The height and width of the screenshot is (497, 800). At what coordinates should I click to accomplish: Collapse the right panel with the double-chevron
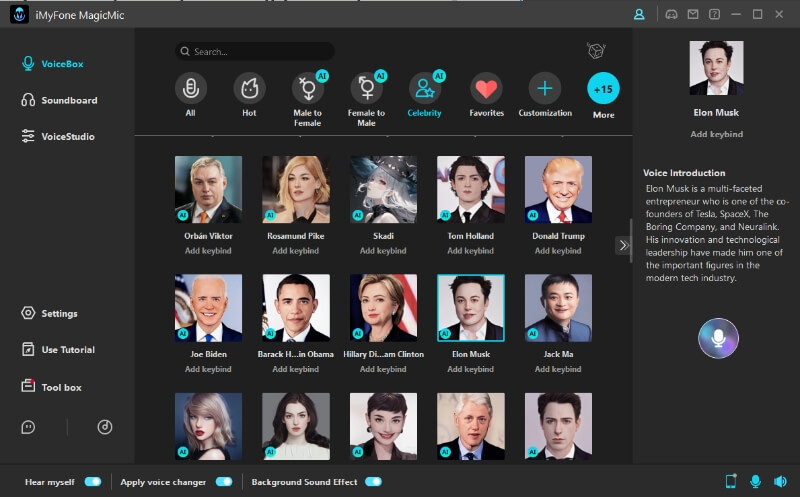[x=623, y=245]
